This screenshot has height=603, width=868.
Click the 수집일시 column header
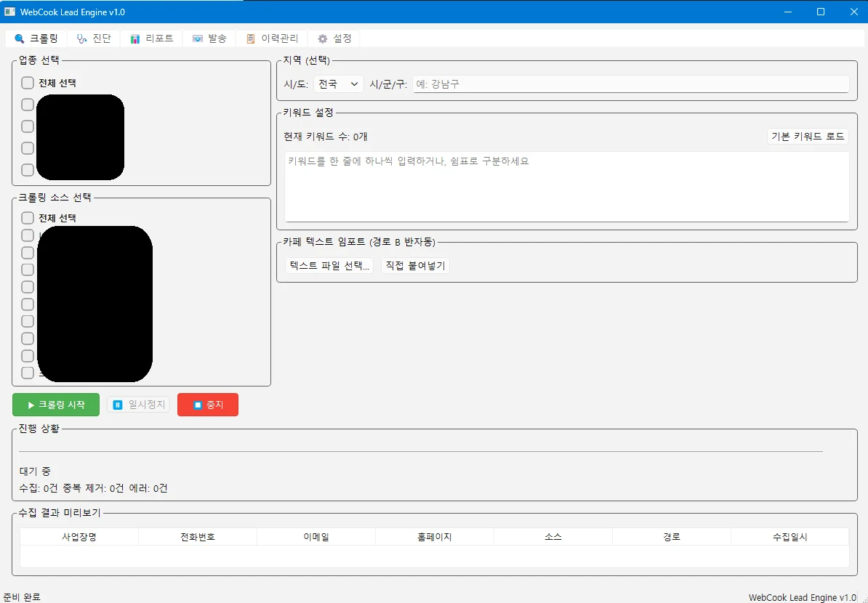tap(790, 537)
